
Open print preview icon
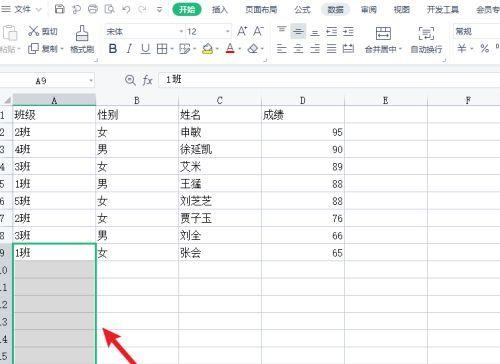tap(110, 9)
